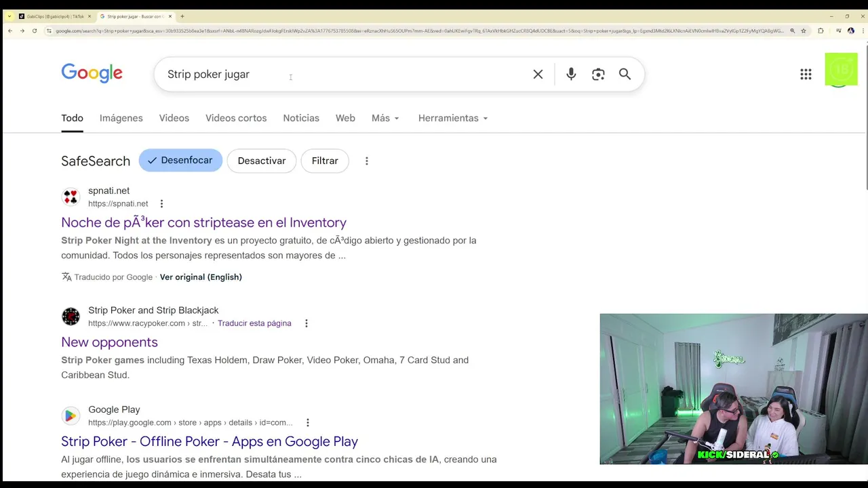The height and width of the screenshot is (488, 868).
Task: Switch to the GabiClips TikTok browser tab
Action: [54, 16]
